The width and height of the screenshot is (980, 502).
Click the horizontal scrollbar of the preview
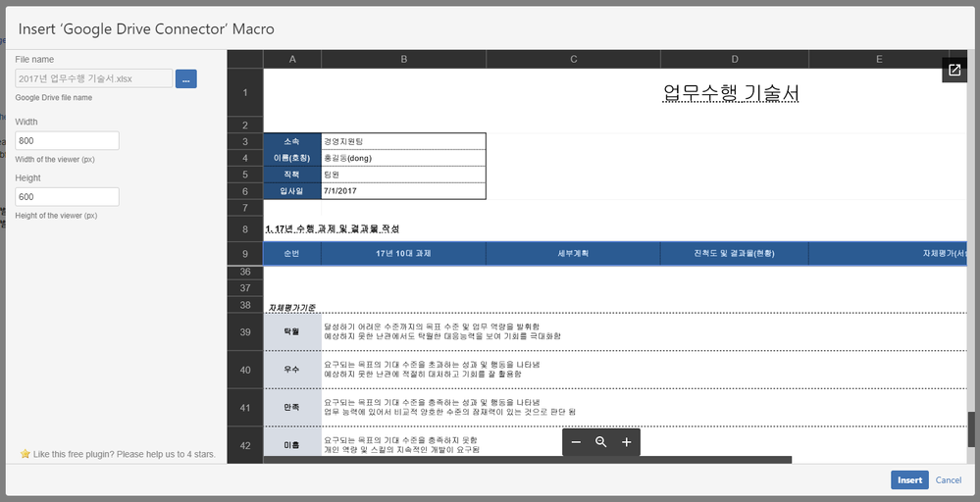point(528,460)
